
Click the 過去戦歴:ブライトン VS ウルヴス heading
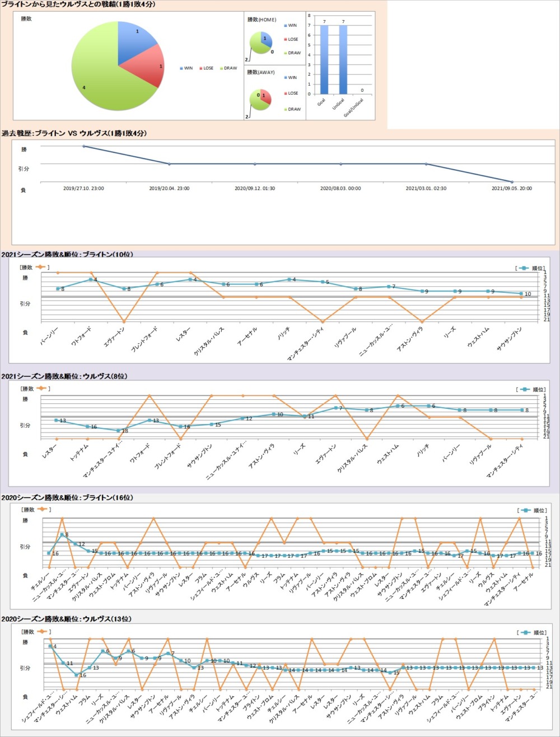[x=74, y=133]
